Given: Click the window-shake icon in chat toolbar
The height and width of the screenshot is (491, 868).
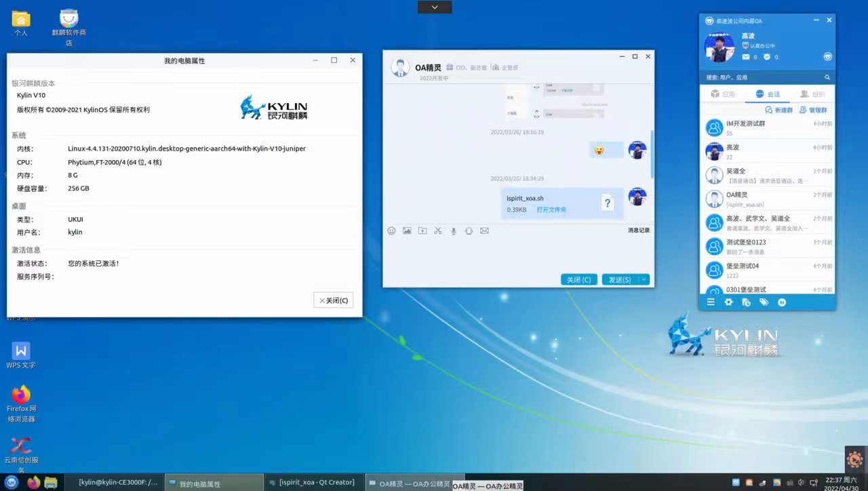Looking at the screenshot, I should pyautogui.click(x=469, y=231).
